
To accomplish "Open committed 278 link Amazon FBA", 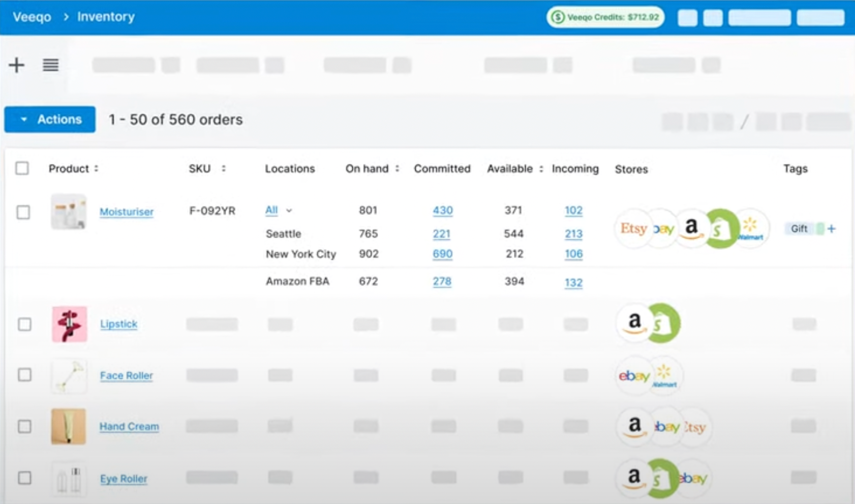I will click(442, 281).
